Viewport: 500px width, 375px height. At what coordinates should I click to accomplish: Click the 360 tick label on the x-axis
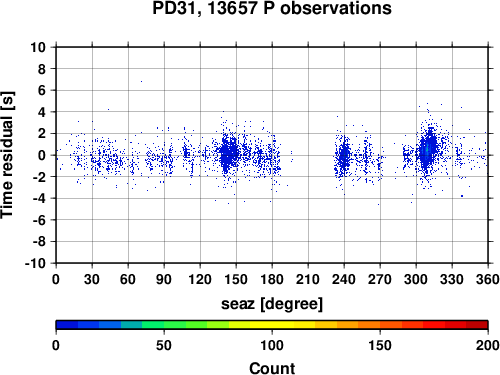(x=488, y=279)
